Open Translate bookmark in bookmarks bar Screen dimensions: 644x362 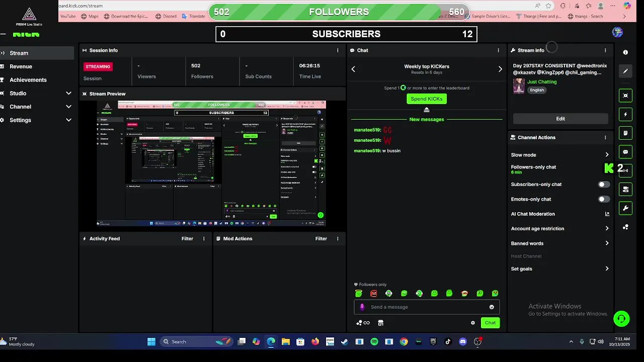(193, 16)
